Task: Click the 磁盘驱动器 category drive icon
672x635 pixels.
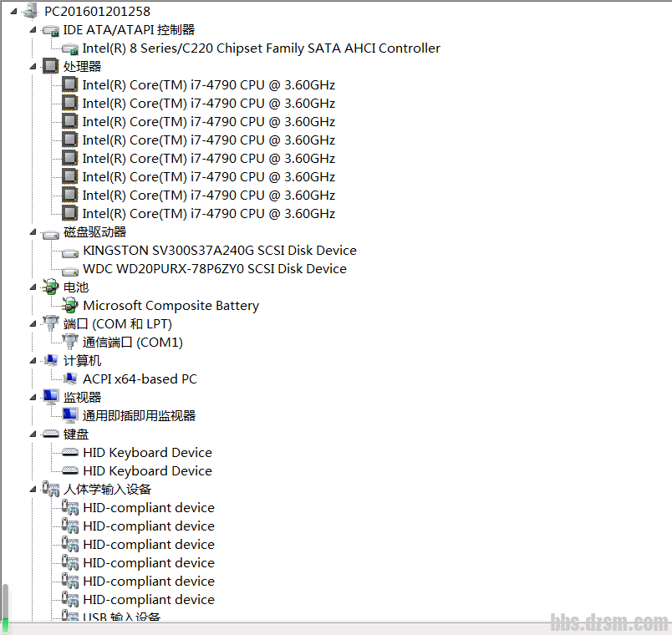Action: click(51, 232)
